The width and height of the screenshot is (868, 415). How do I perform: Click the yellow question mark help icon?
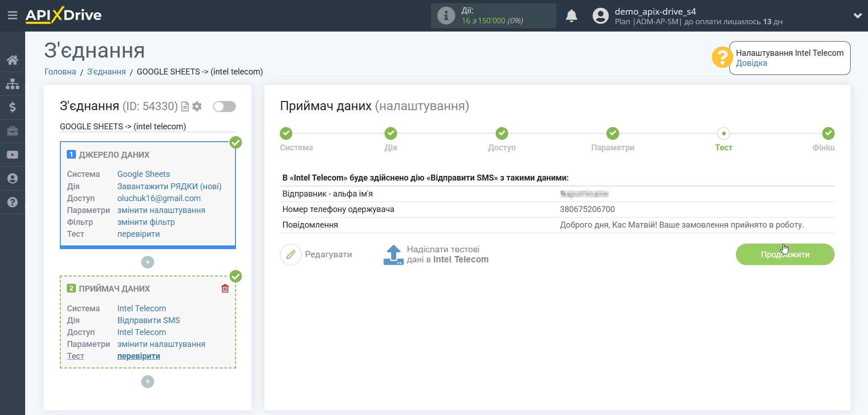(x=722, y=58)
